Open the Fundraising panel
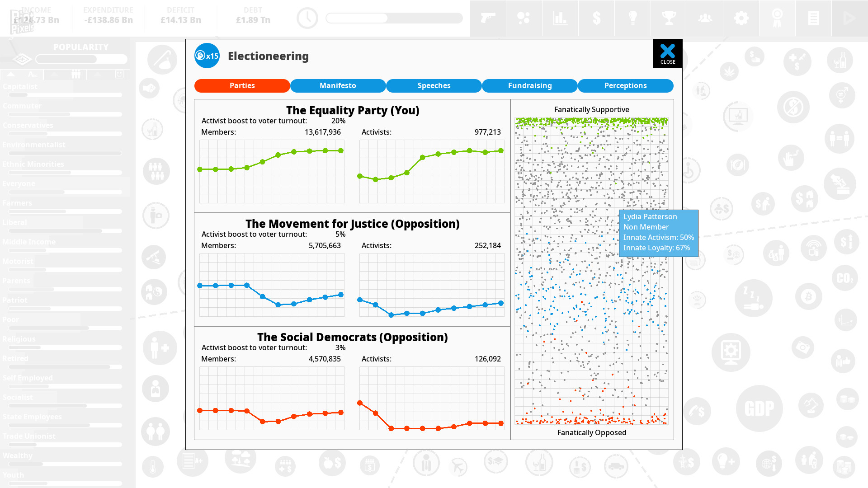 529,86
